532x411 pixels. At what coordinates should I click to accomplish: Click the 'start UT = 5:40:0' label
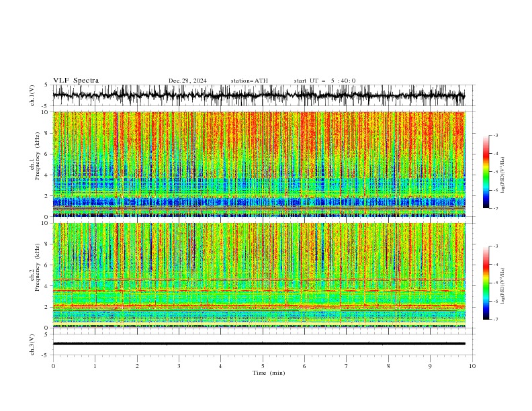[324, 81]
